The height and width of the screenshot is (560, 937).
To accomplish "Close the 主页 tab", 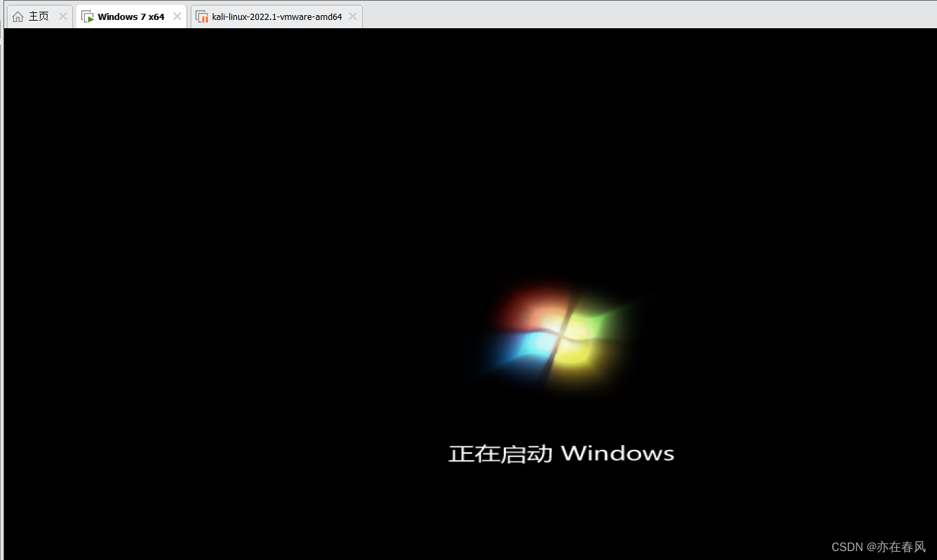I will pyautogui.click(x=63, y=17).
